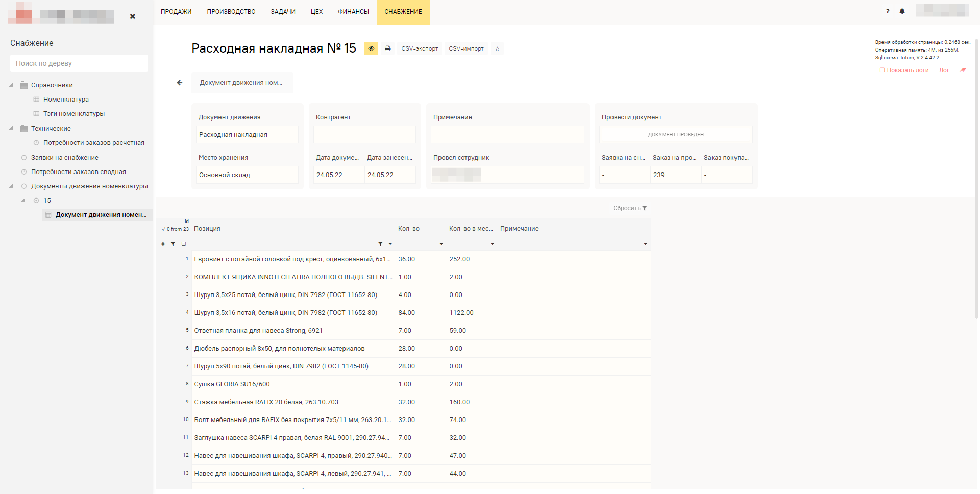Click the Справочники folder icon
Viewport: 980px width, 494px height.
(x=24, y=85)
